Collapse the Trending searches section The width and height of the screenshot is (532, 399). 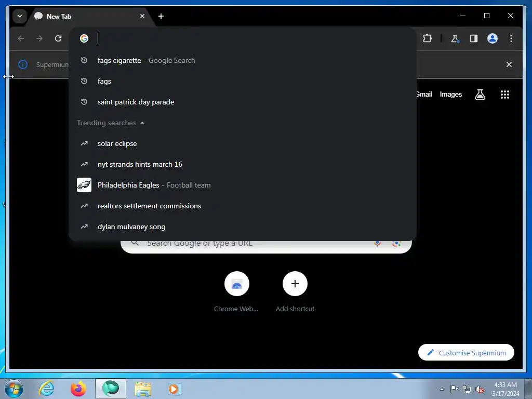pyautogui.click(x=111, y=123)
